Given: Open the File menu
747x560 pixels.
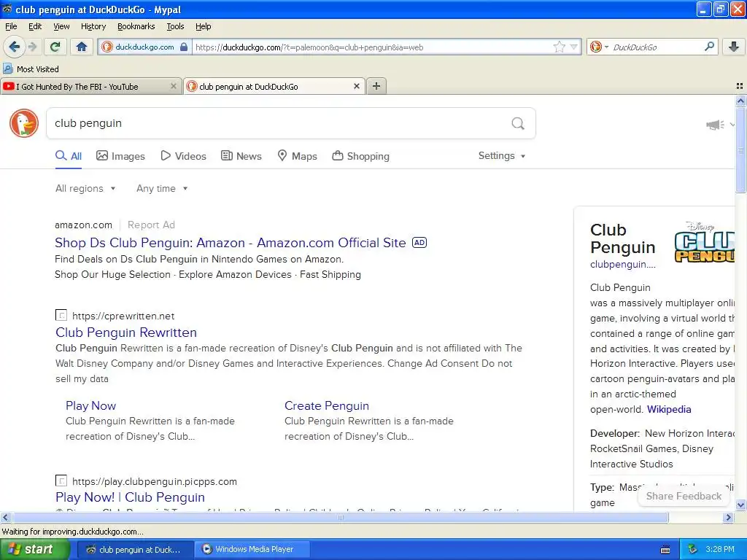Looking at the screenshot, I should tap(11, 26).
